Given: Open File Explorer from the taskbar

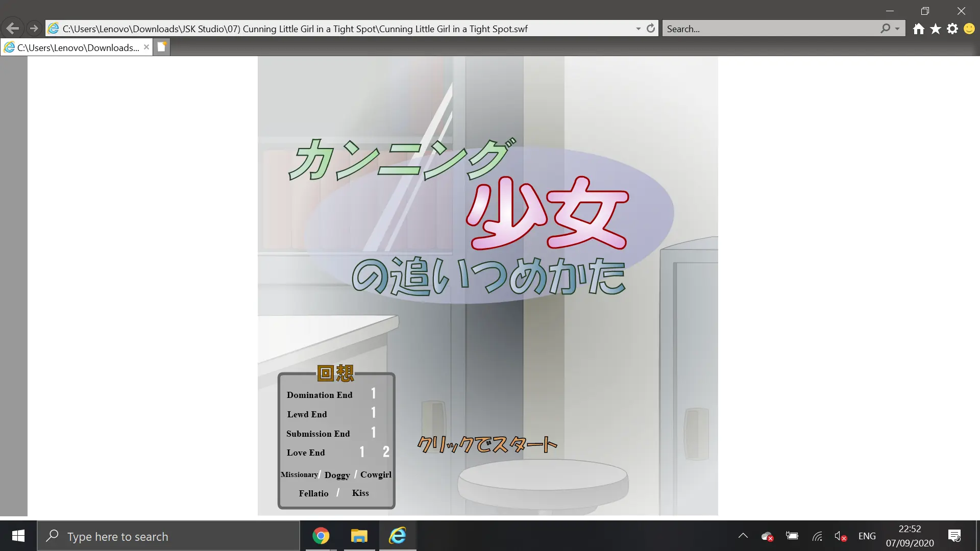Looking at the screenshot, I should pos(359,536).
